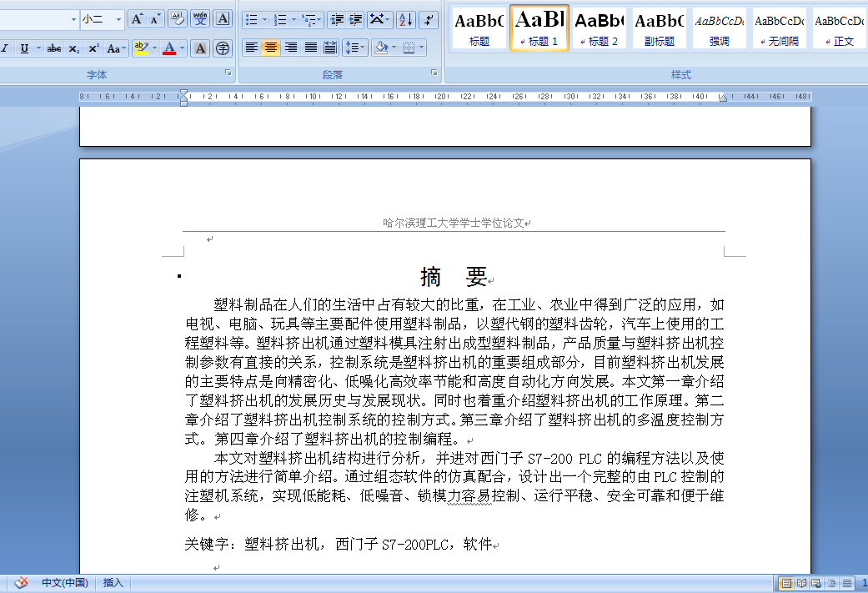Viewport: 868px width, 593px height.
Task: Apply the 标题 2 style
Action: (599, 28)
